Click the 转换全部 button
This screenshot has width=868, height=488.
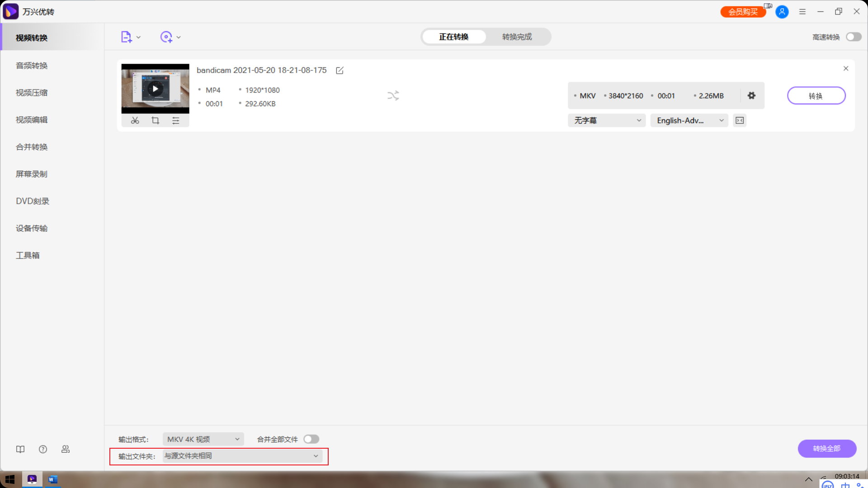pyautogui.click(x=826, y=449)
